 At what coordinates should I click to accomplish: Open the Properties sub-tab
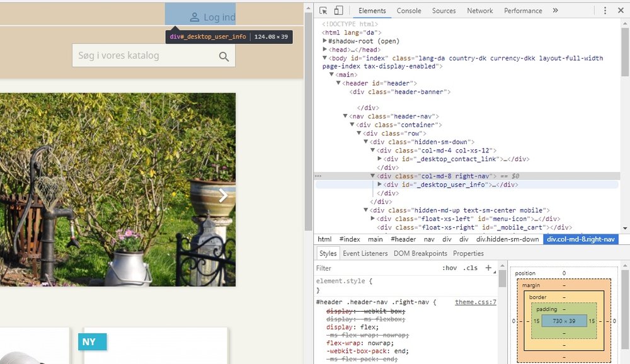pos(468,254)
